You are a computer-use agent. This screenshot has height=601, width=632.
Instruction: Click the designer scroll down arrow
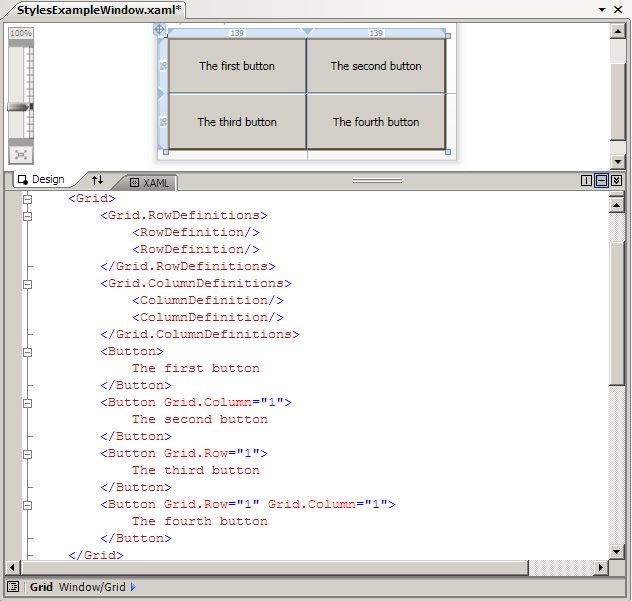coord(617,162)
